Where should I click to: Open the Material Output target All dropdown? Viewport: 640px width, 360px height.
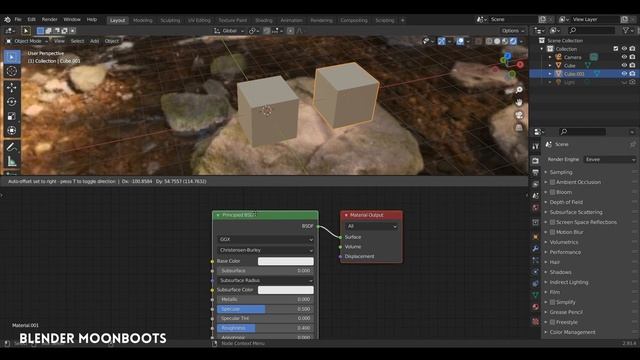[x=371, y=226]
